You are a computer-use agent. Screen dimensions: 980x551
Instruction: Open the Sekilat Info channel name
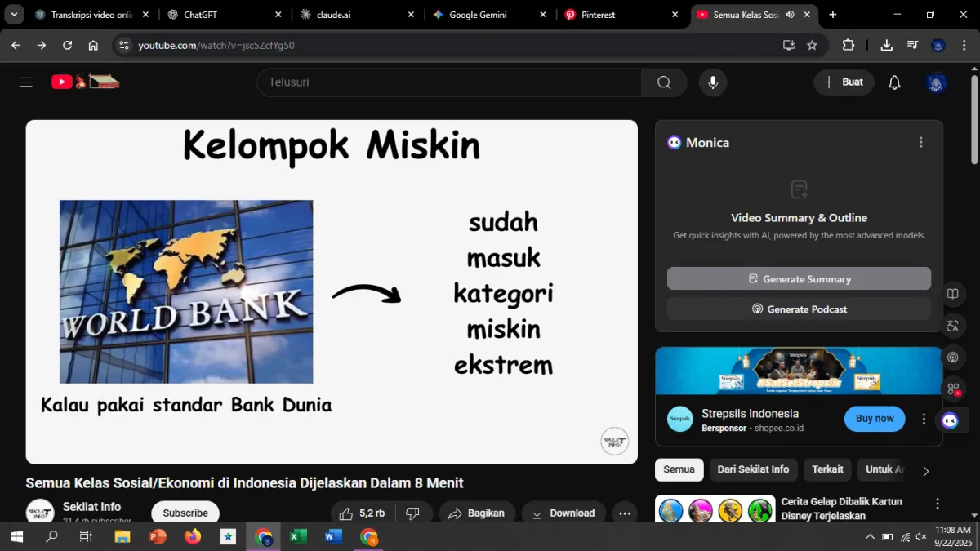[x=91, y=507]
